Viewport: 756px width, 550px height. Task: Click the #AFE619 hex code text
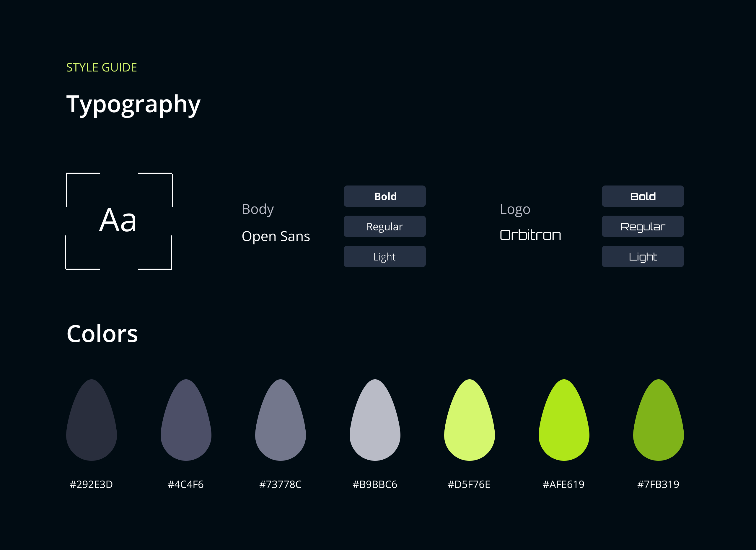(x=563, y=484)
